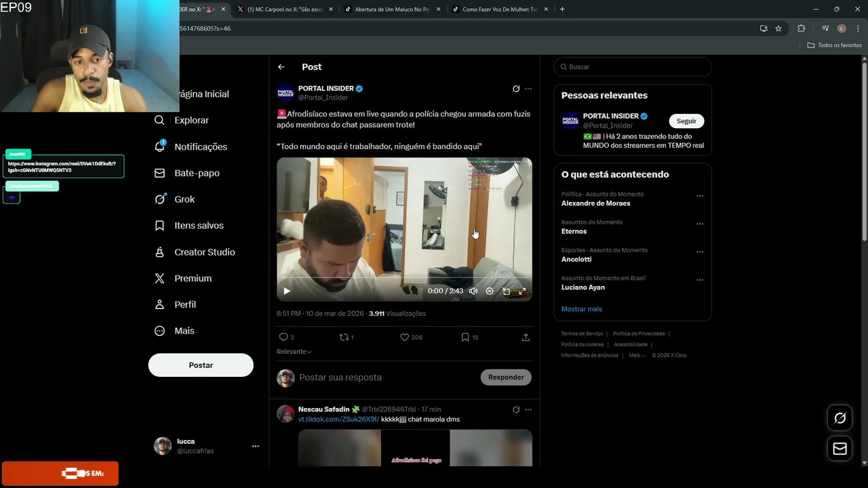Open video settings gear

[490, 291]
